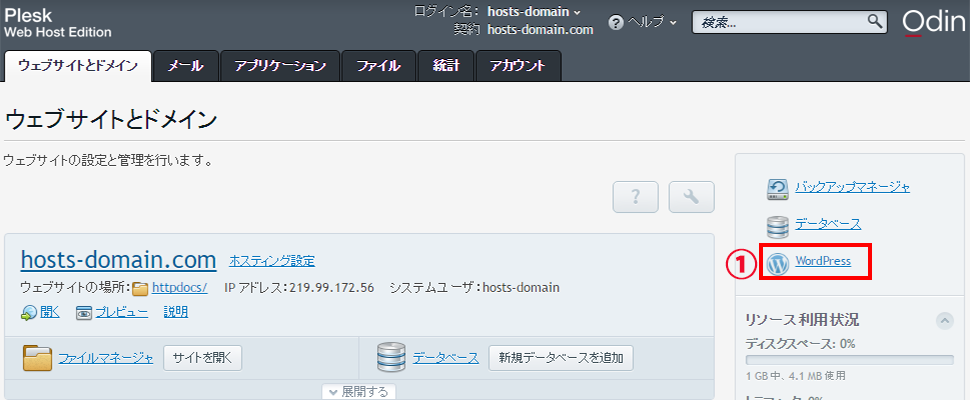Click the ディスクスペース usage bar

[x=849, y=360]
